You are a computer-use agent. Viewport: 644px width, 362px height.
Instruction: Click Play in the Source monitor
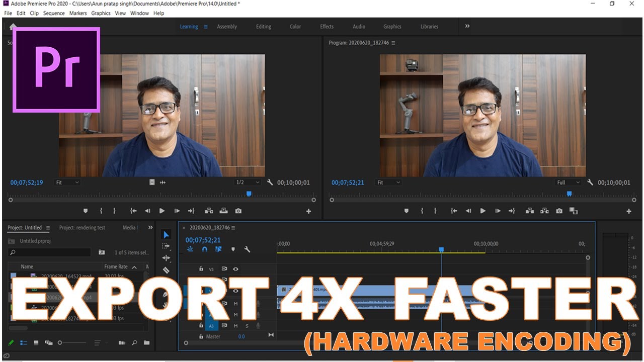pyautogui.click(x=162, y=211)
